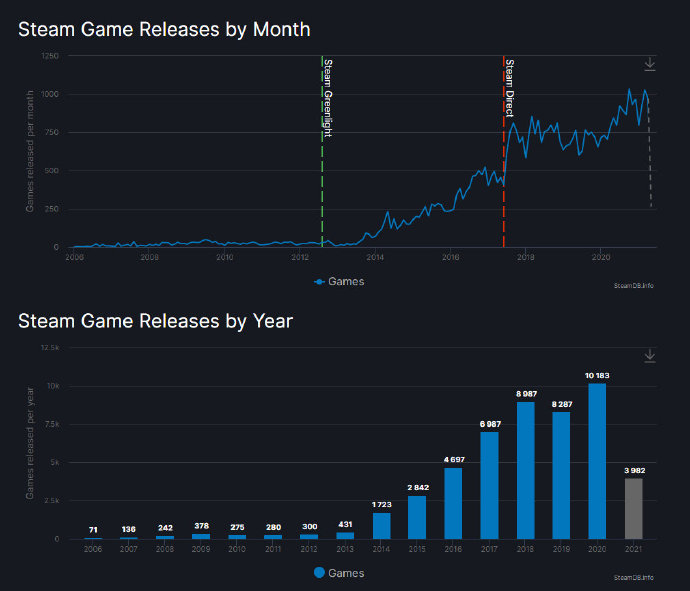Click the 'Games released per year' axis title
This screenshot has height=591, width=690.
point(29,443)
